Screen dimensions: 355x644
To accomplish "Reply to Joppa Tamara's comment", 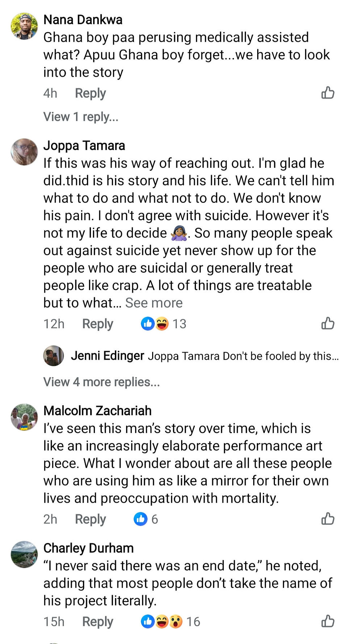I will click(x=97, y=324).
